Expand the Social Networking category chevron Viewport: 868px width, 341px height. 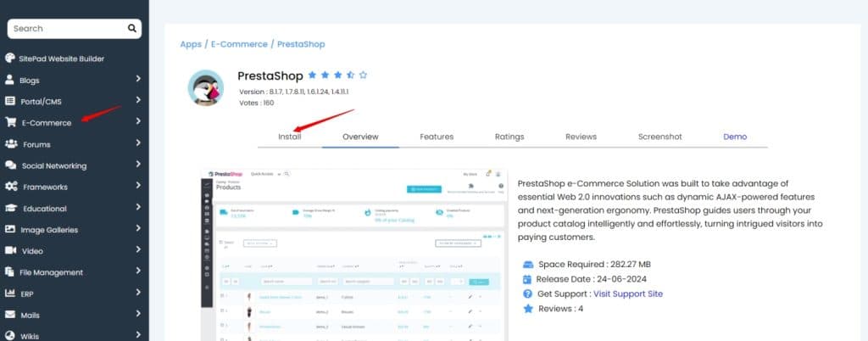[x=138, y=165]
